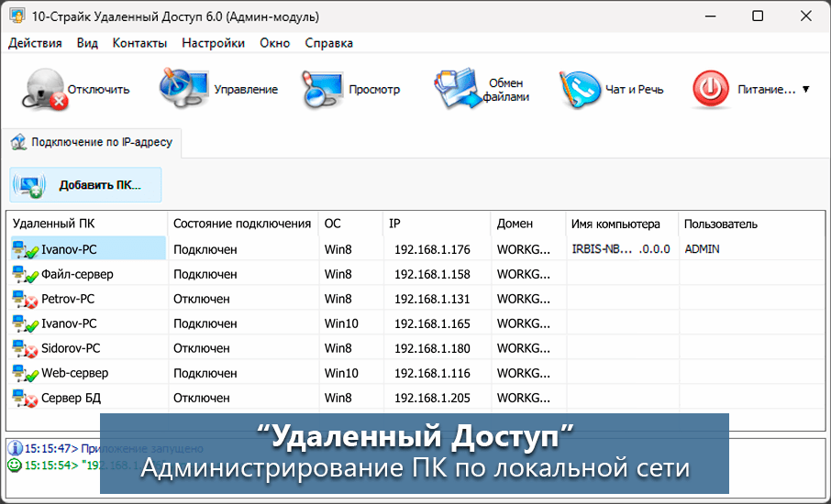Click the app icon in title bar
Viewport: 831px width, 504px height.
17,16
